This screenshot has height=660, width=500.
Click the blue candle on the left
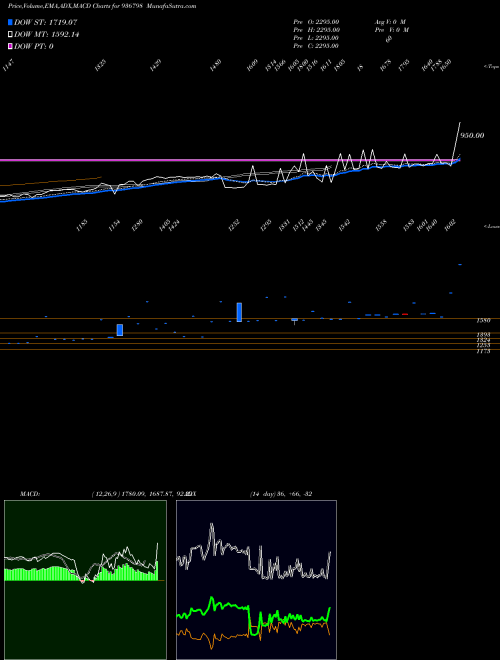[120, 330]
